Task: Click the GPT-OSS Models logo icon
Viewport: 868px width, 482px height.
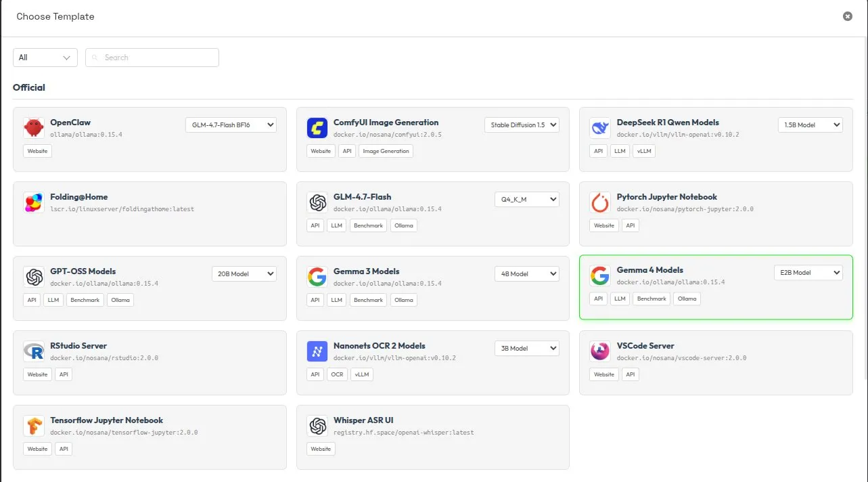Action: pos(34,277)
